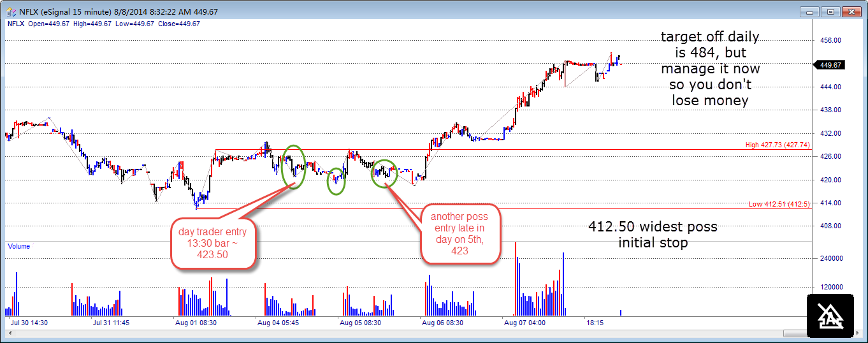The width and height of the screenshot is (868, 343).
Task: Click the 'High 427.73 (427.74)' line label
Action: pyautogui.click(x=778, y=145)
